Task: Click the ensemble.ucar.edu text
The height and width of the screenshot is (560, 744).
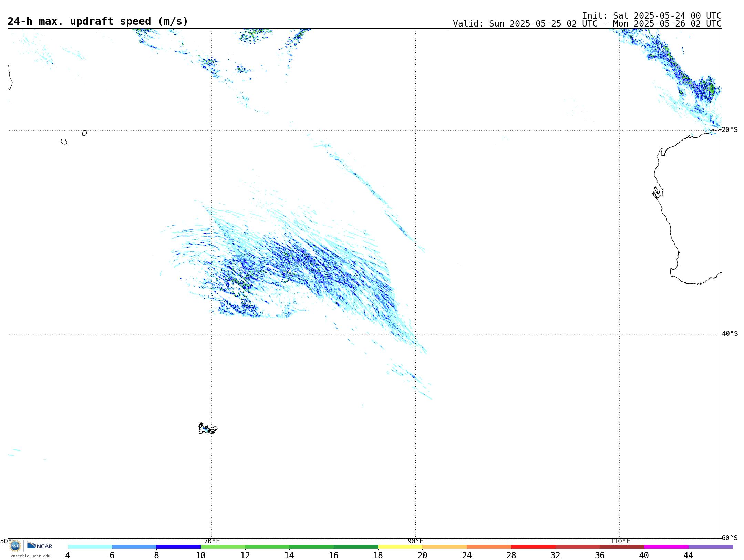Action: pyautogui.click(x=31, y=556)
